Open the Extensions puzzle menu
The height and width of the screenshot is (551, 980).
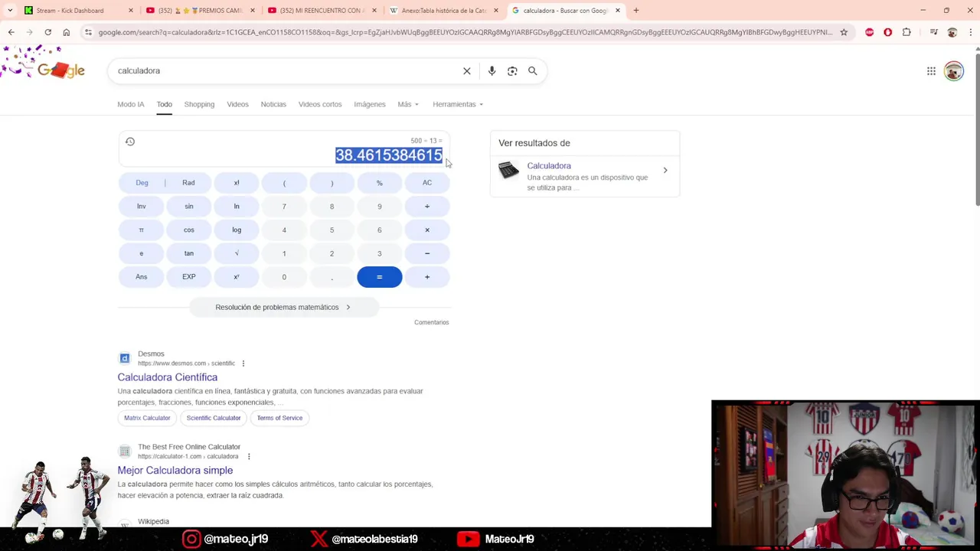click(x=906, y=32)
